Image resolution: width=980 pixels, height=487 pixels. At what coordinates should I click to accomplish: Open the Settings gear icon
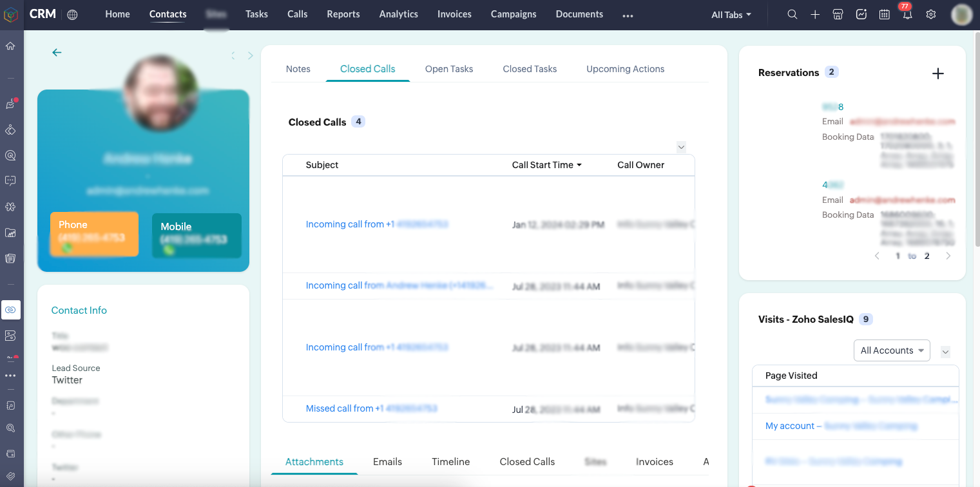[x=930, y=14]
